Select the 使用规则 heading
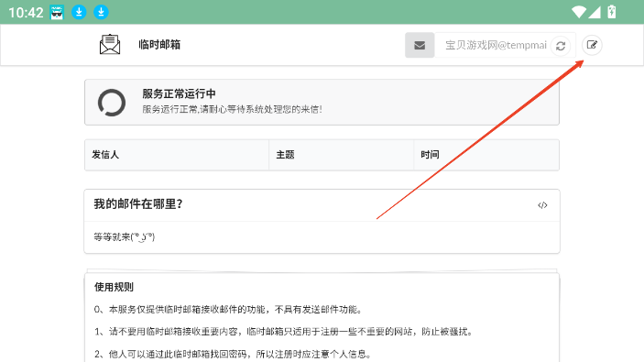Screen dimensions: 644x362 114,287
